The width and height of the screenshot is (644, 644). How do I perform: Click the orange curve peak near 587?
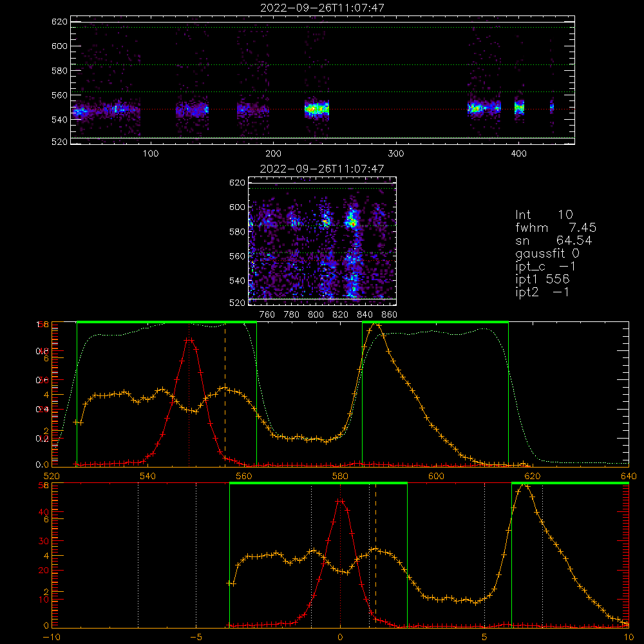click(376, 325)
